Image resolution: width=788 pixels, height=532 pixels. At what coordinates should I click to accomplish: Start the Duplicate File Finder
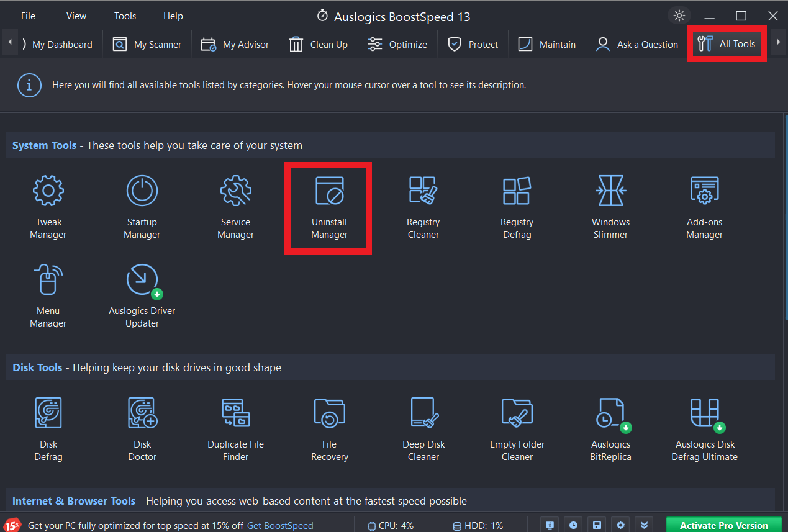click(235, 429)
